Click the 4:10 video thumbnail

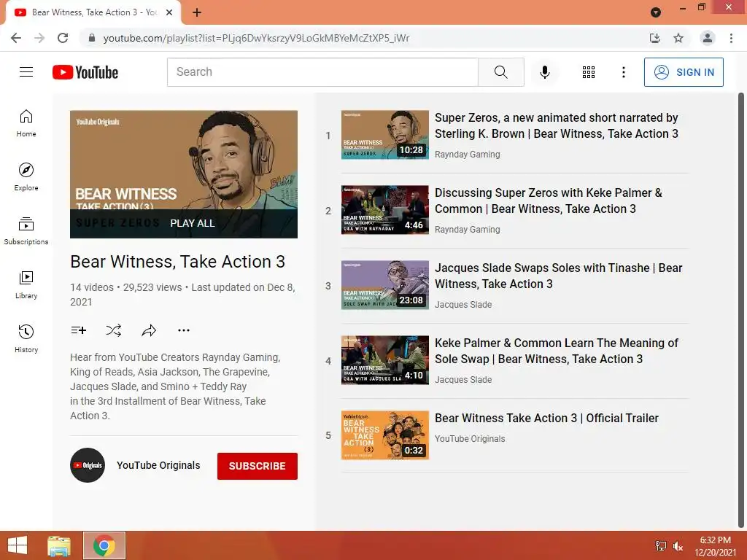tap(385, 360)
